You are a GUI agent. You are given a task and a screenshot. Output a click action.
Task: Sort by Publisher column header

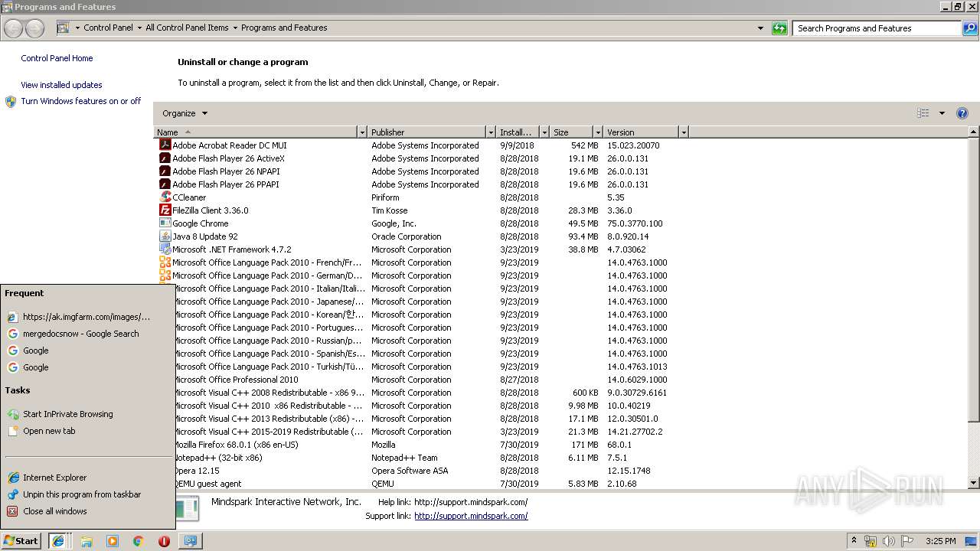(x=427, y=132)
